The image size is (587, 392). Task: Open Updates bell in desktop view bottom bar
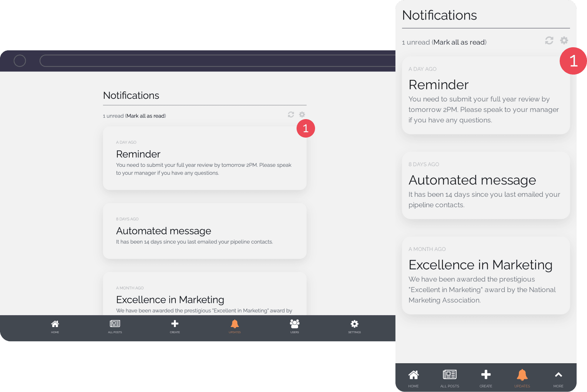point(235,326)
